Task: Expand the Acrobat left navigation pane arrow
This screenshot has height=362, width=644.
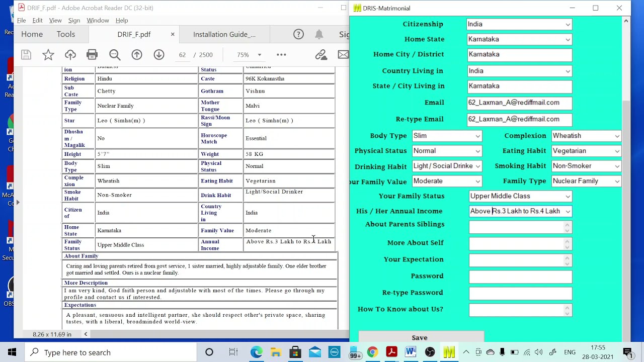Action: pos(18,203)
